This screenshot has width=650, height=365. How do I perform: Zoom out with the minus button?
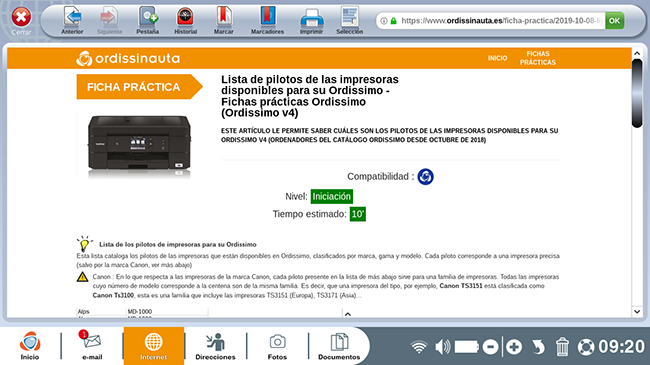point(490,347)
